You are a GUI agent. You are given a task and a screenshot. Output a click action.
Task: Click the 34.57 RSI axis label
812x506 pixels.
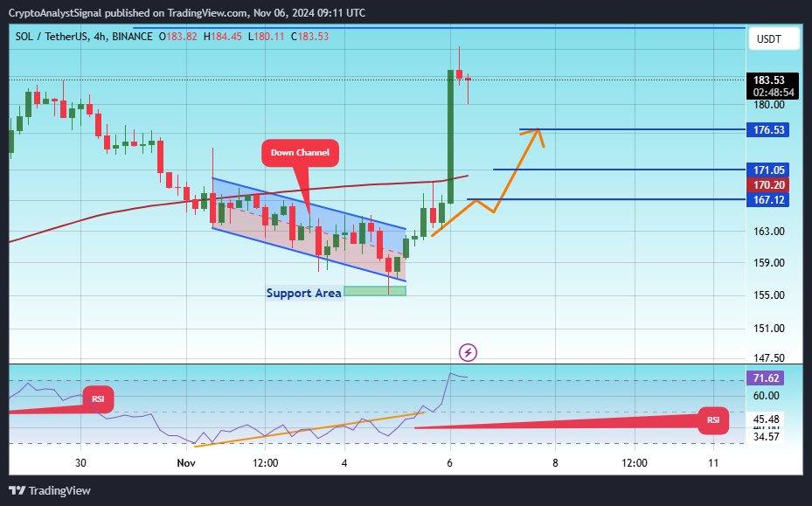tap(766, 437)
